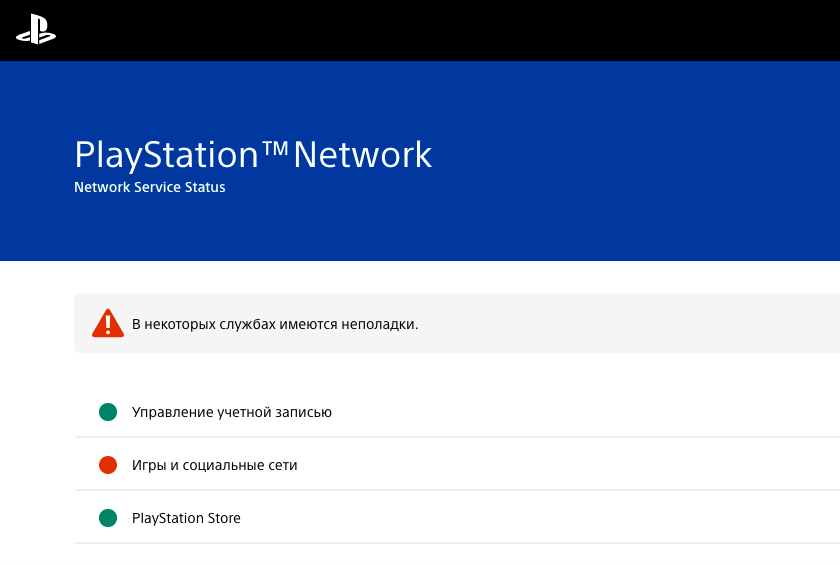Click the ™ trademark symbol in the title

(275, 149)
